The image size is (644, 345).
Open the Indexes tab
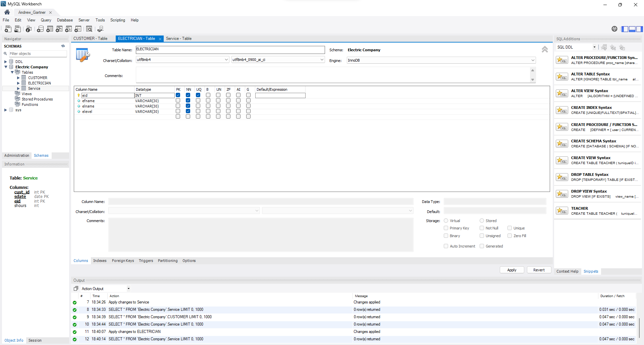[x=100, y=261]
